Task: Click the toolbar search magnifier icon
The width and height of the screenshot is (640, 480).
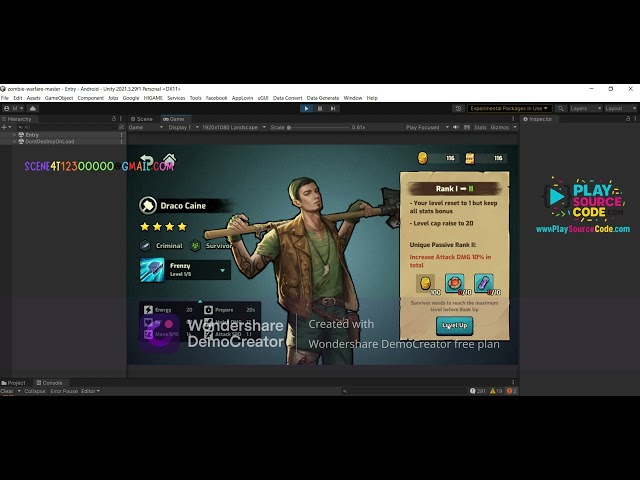Action: click(561, 109)
